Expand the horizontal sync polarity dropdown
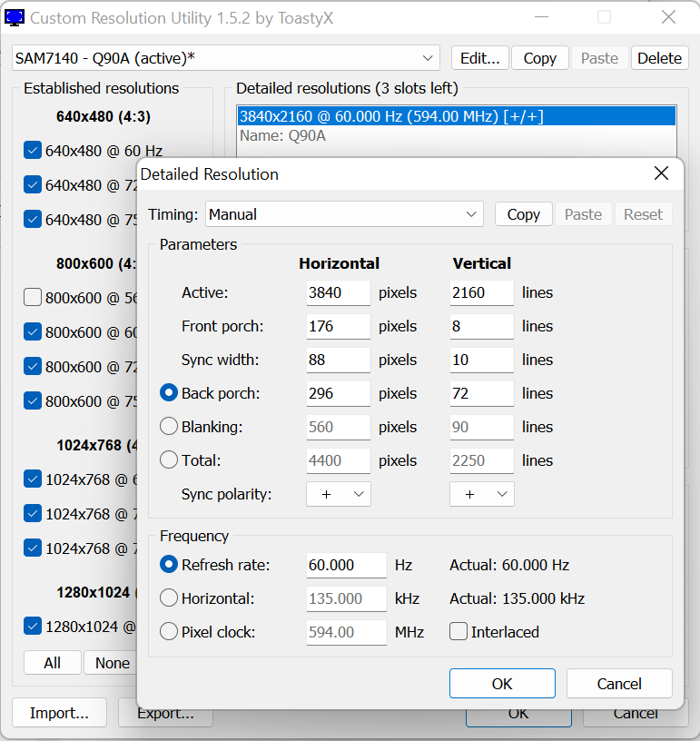Screen dimensions: 700x741 click(x=339, y=494)
